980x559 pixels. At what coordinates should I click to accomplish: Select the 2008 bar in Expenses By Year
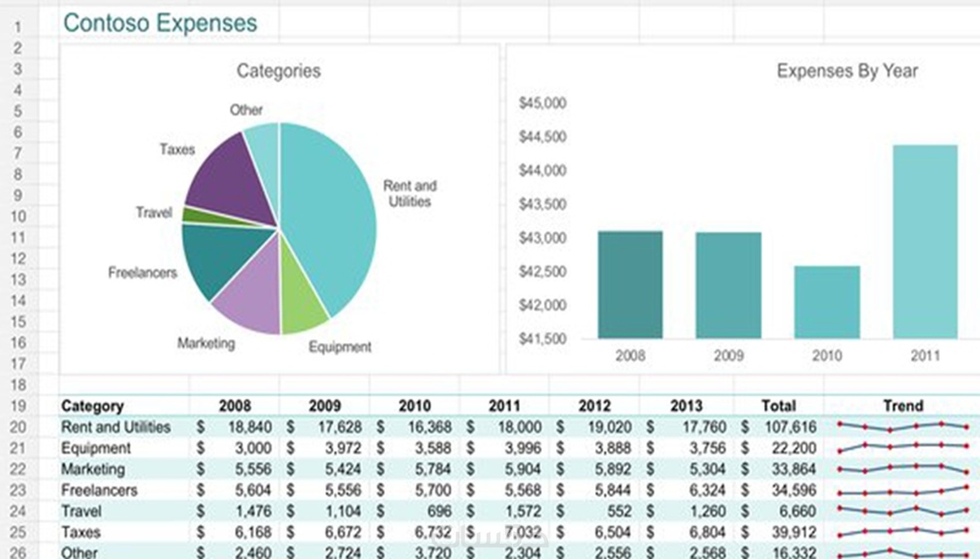(630, 285)
